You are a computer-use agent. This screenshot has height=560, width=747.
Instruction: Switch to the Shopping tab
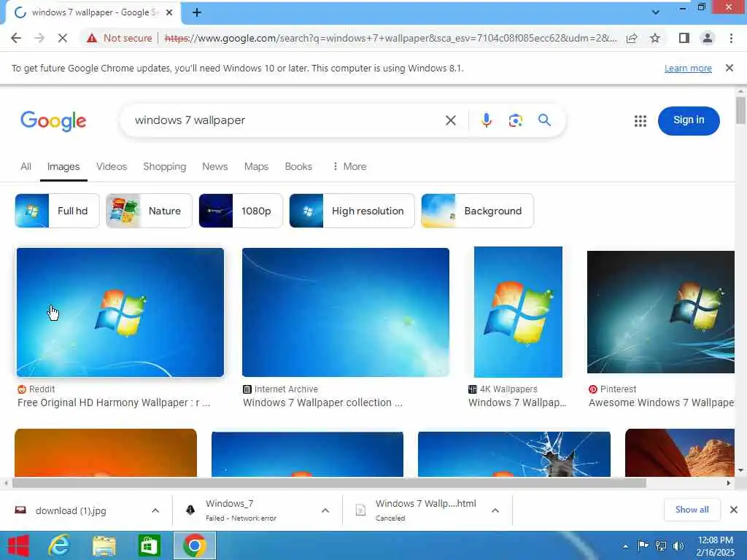(164, 167)
